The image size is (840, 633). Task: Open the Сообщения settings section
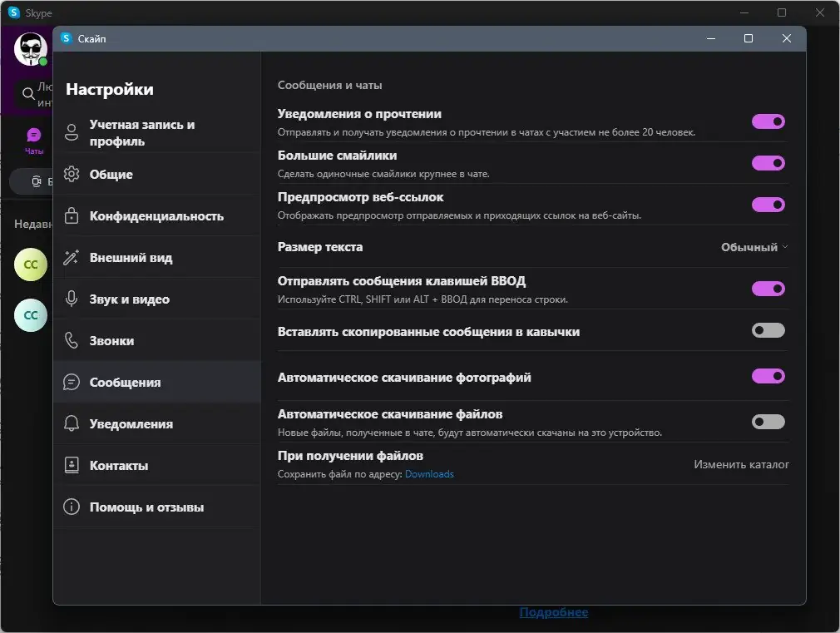[125, 383]
